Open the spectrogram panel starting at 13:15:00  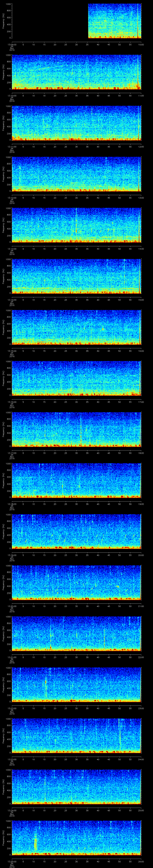[77, 327]
